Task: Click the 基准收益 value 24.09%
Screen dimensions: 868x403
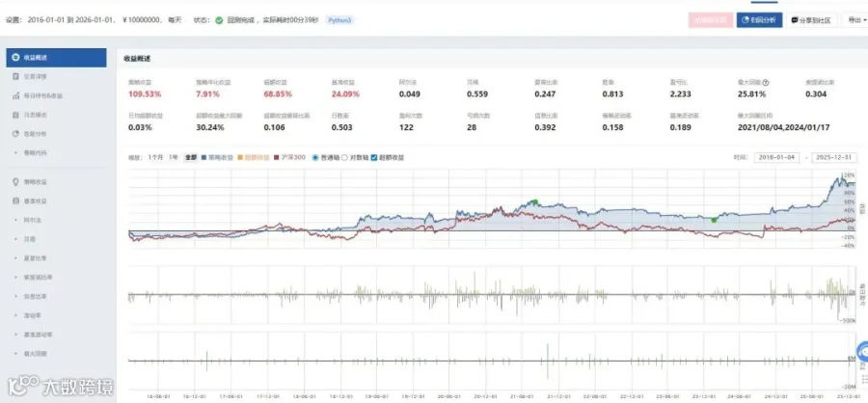Action: tap(345, 94)
